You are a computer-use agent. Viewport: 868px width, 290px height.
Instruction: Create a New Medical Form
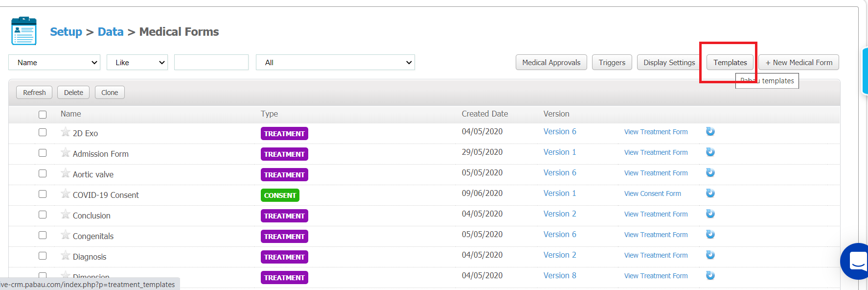(799, 62)
